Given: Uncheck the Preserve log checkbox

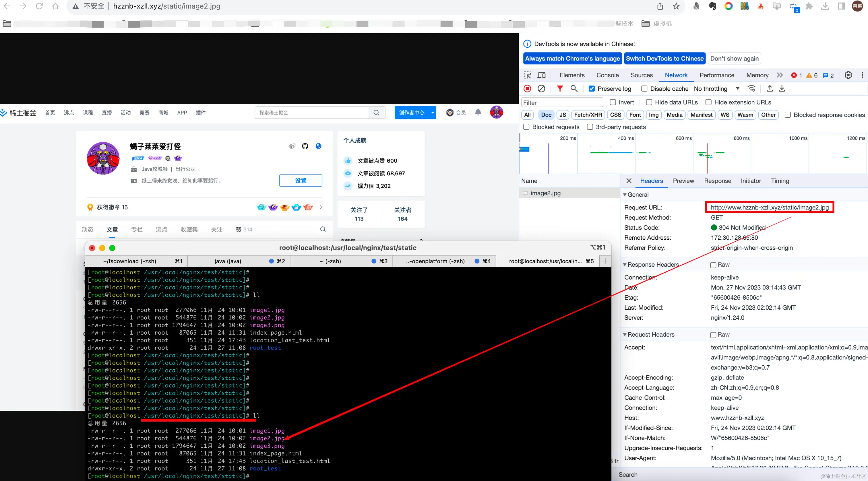Looking at the screenshot, I should (x=591, y=89).
